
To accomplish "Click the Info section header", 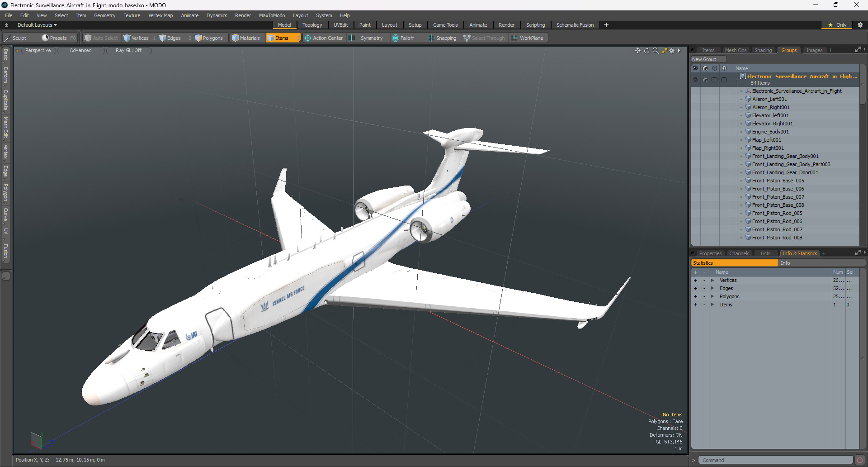I will (x=822, y=263).
